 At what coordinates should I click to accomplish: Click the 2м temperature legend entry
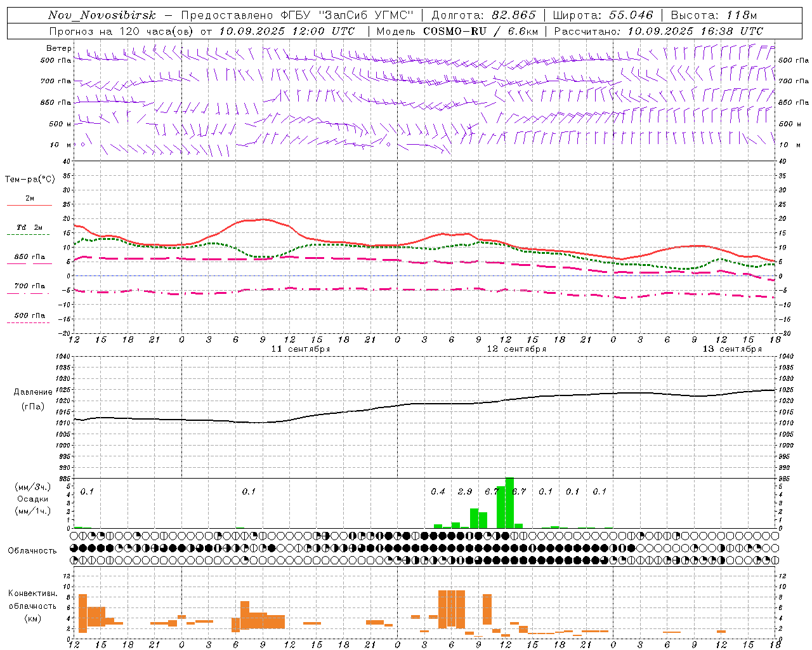(30, 198)
